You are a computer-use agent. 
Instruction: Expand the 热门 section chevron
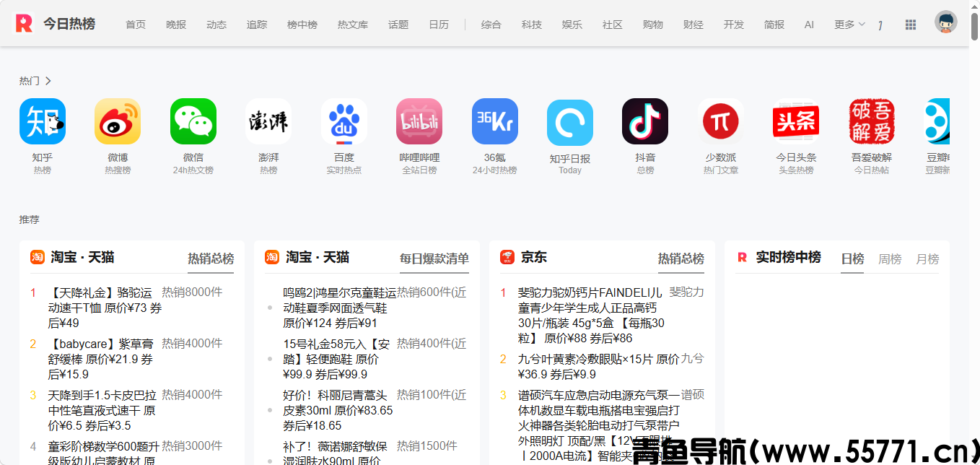[48, 81]
